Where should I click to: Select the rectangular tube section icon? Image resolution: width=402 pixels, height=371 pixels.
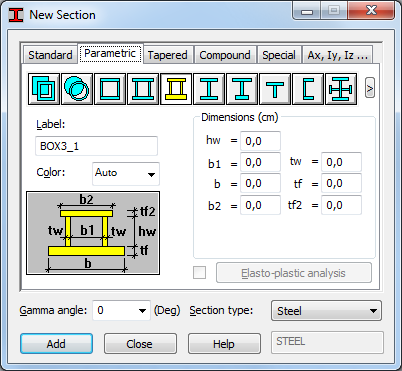44,89
